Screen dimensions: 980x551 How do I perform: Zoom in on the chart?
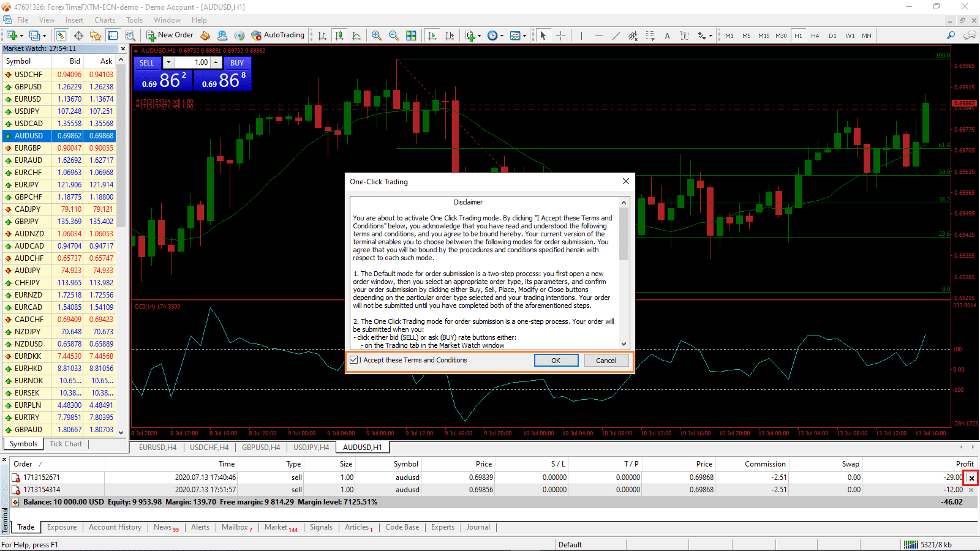(376, 36)
